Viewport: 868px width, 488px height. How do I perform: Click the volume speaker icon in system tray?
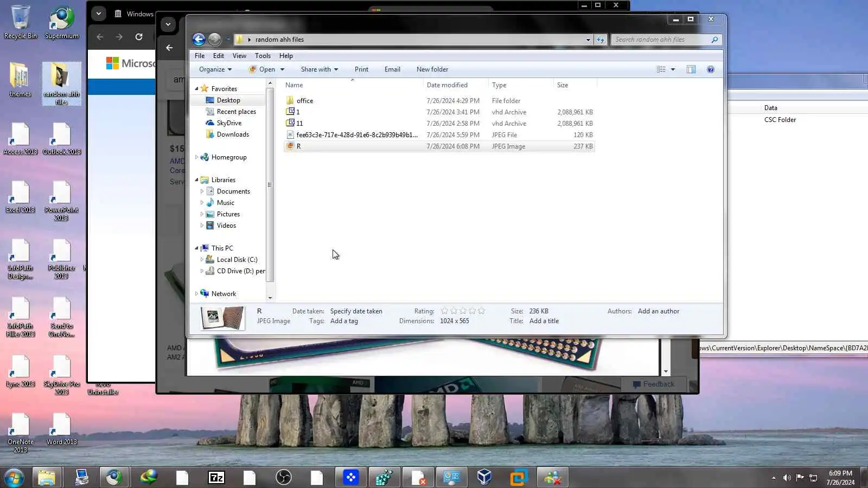pos(787,478)
